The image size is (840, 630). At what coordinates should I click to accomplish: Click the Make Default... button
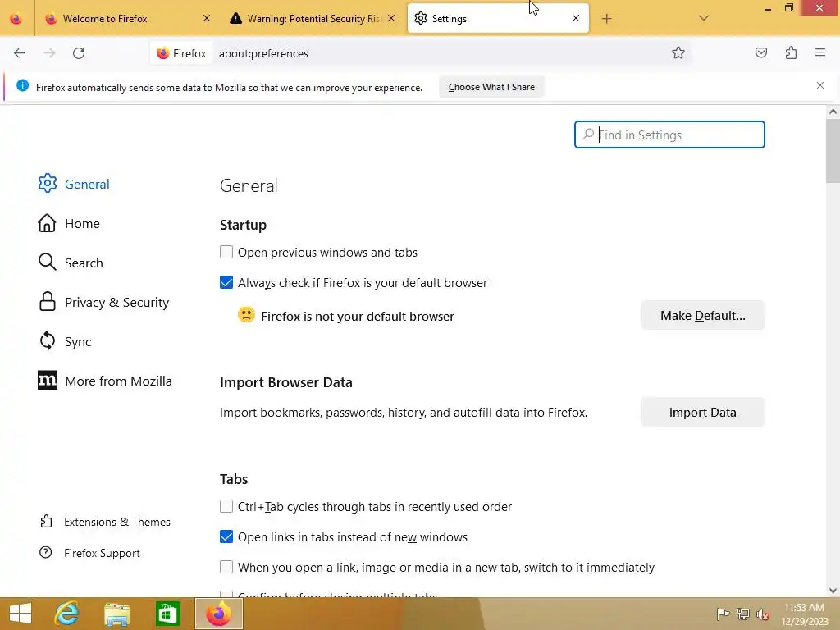[702, 315]
